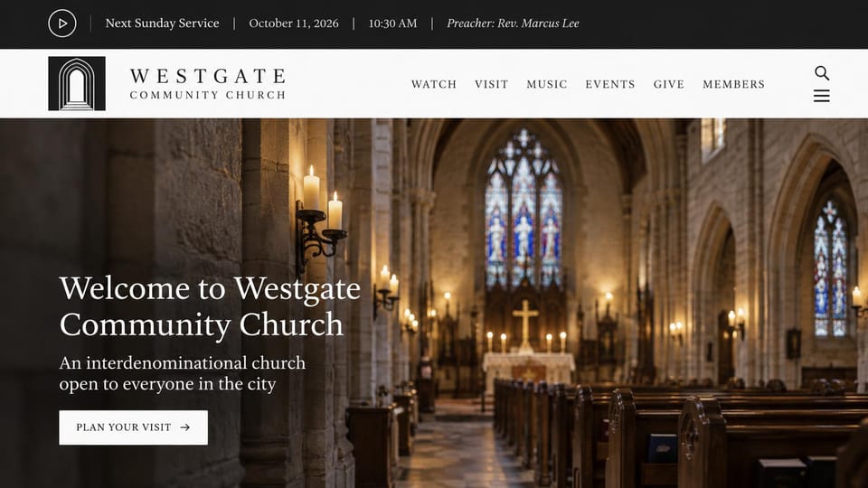Click the interdenominational church tagline
Screen dimensions: 868x488
coord(182,373)
